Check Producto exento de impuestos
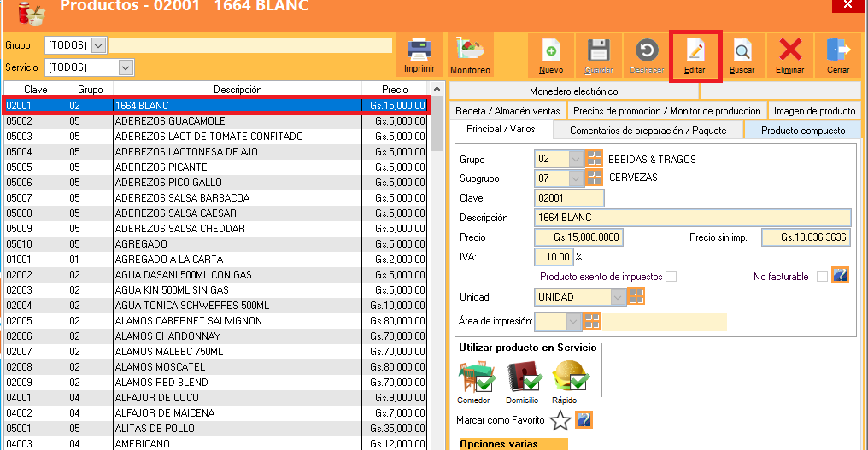This screenshot has height=450, width=868. [x=671, y=276]
